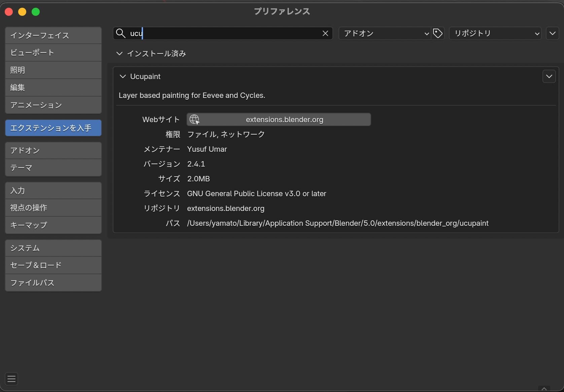This screenshot has height=392, width=564.
Task: Open the tag filter icon
Action: coord(437,33)
